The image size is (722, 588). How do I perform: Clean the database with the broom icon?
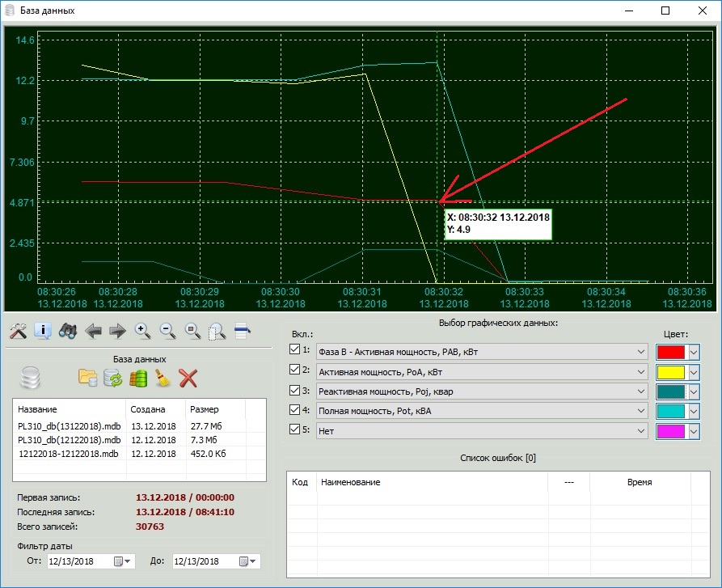163,378
